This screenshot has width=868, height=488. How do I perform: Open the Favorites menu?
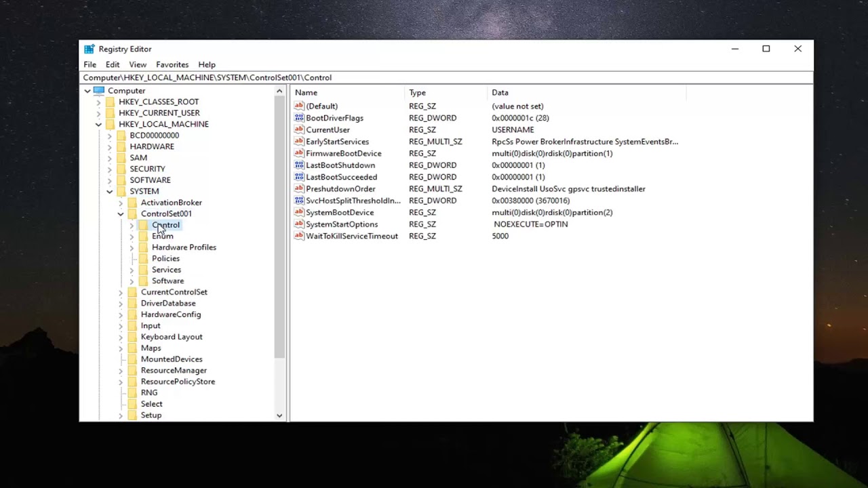click(x=172, y=64)
